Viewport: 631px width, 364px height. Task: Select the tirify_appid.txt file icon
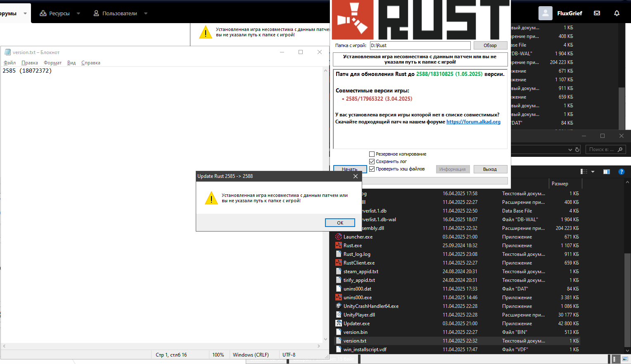point(339,280)
